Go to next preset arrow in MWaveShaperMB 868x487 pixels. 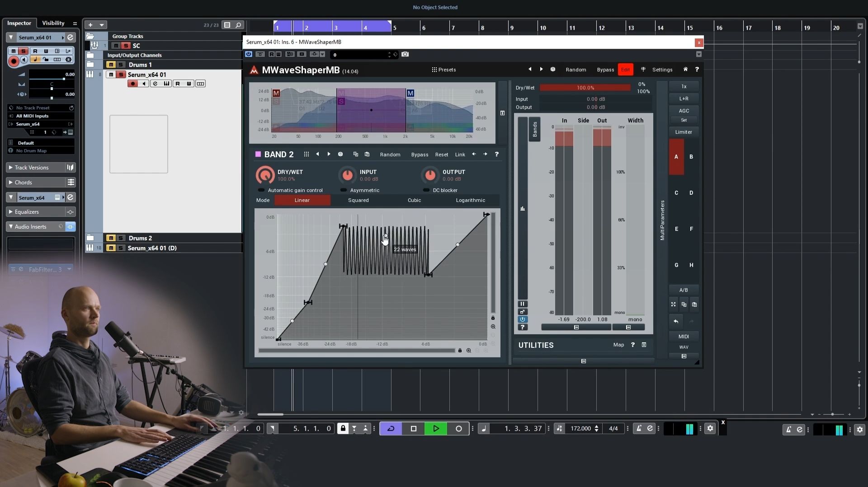pos(541,70)
